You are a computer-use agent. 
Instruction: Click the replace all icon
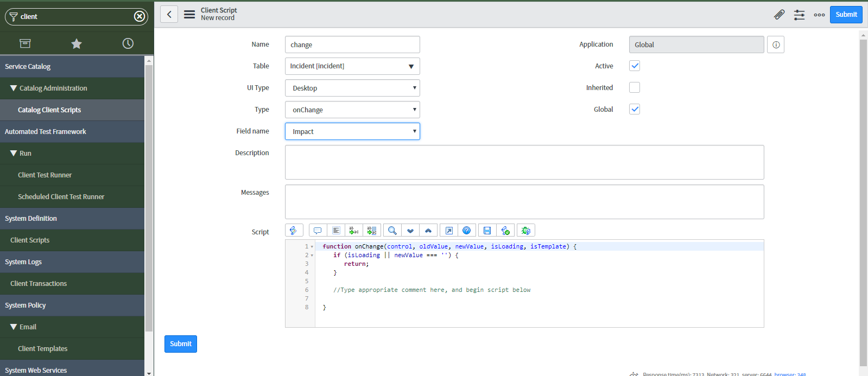click(372, 231)
